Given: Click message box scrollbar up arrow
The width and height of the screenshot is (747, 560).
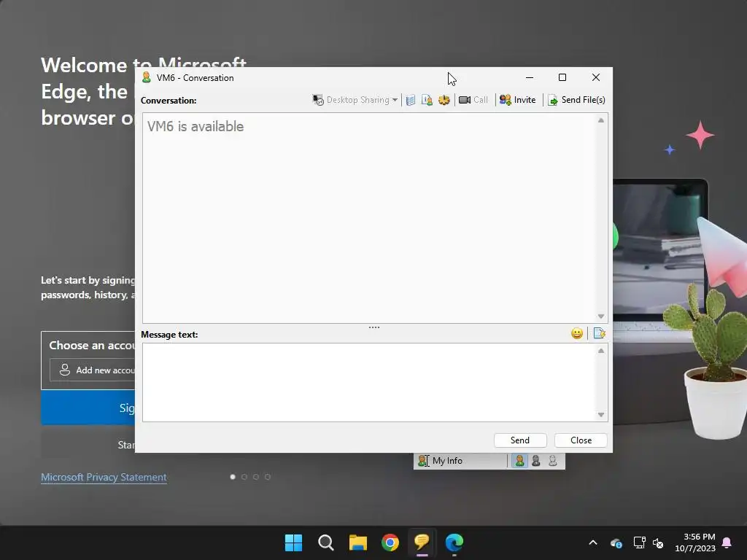Looking at the screenshot, I should [601, 351].
